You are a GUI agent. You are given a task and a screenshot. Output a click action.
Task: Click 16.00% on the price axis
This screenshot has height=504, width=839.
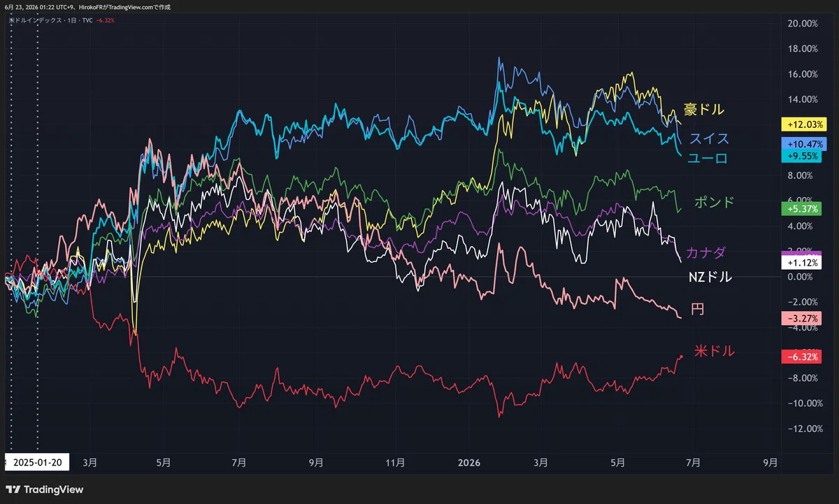click(801, 74)
